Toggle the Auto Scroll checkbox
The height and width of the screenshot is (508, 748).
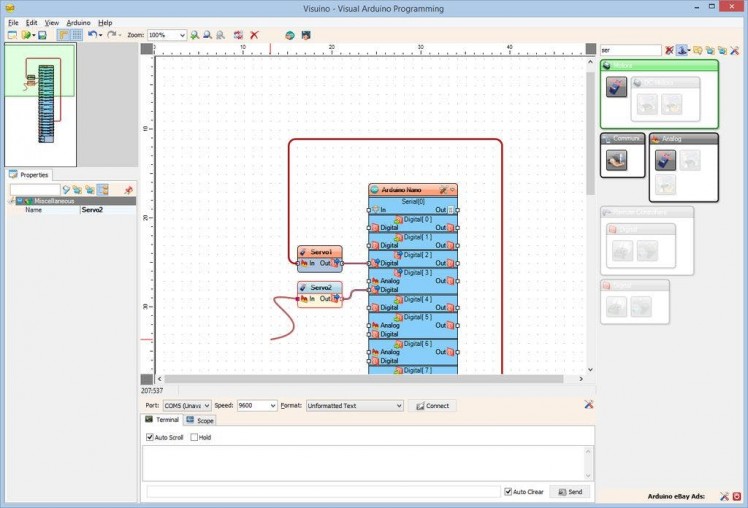tap(150, 437)
